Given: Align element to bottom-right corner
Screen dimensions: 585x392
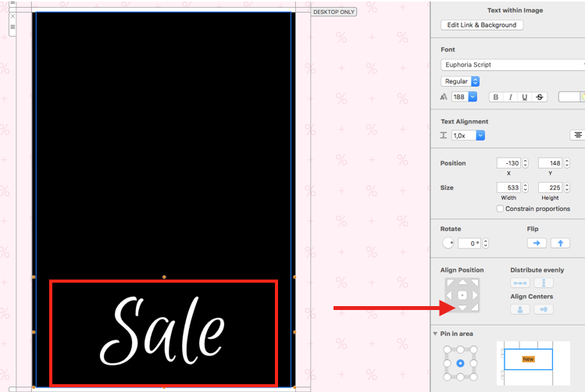Looking at the screenshot, I should pyautogui.click(x=474, y=308).
